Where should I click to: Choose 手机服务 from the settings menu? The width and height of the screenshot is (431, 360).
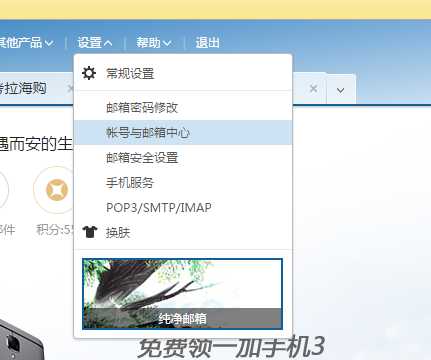tap(183, 182)
